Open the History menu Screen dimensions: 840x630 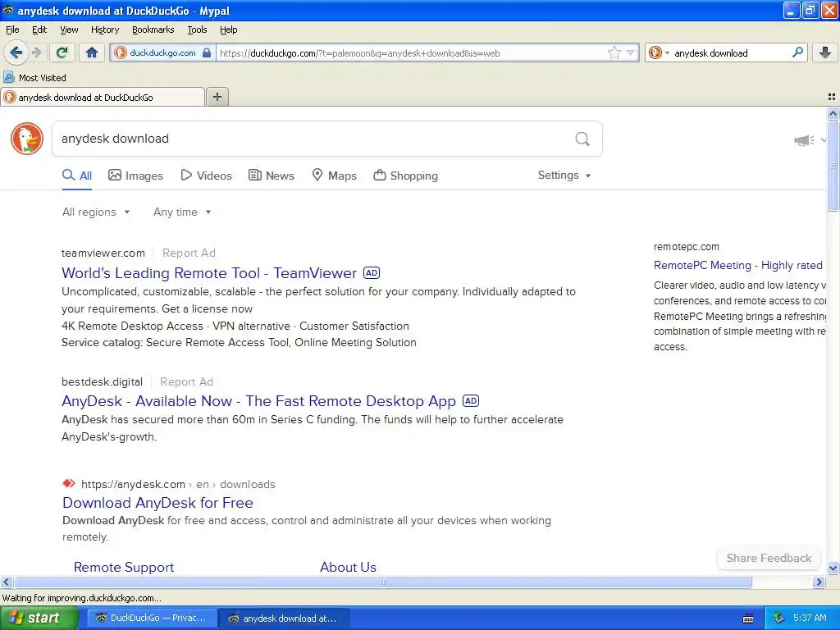104,30
